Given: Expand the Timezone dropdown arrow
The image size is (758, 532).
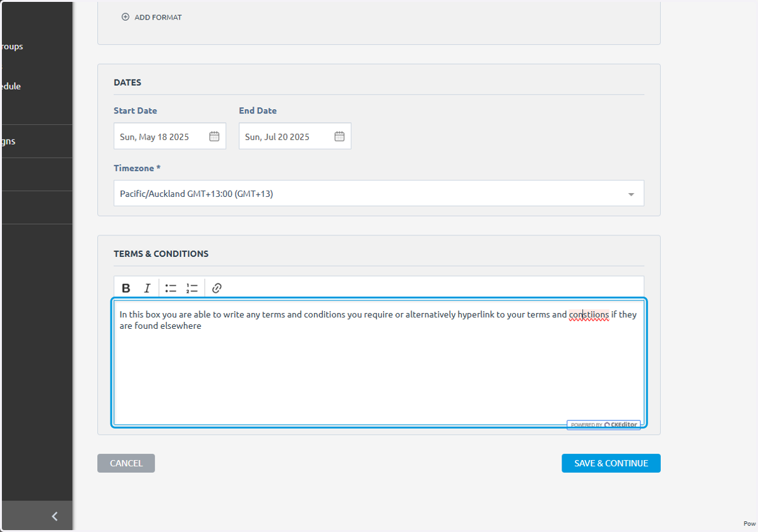Looking at the screenshot, I should (631, 194).
